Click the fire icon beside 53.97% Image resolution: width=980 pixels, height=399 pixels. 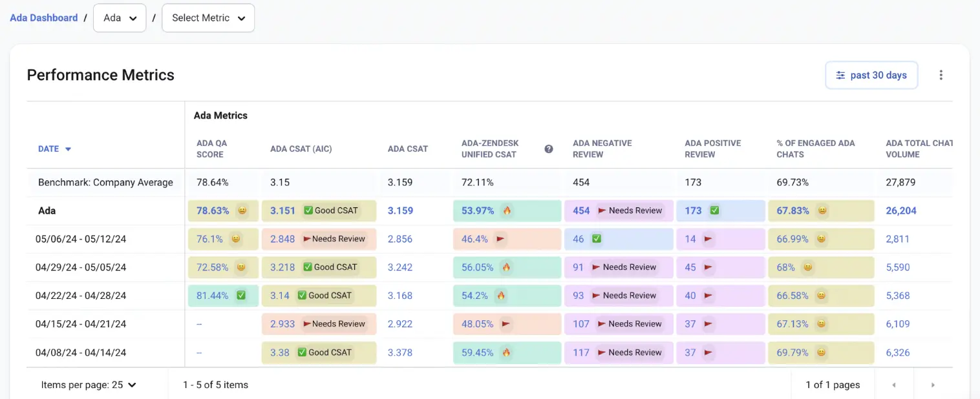coord(507,210)
